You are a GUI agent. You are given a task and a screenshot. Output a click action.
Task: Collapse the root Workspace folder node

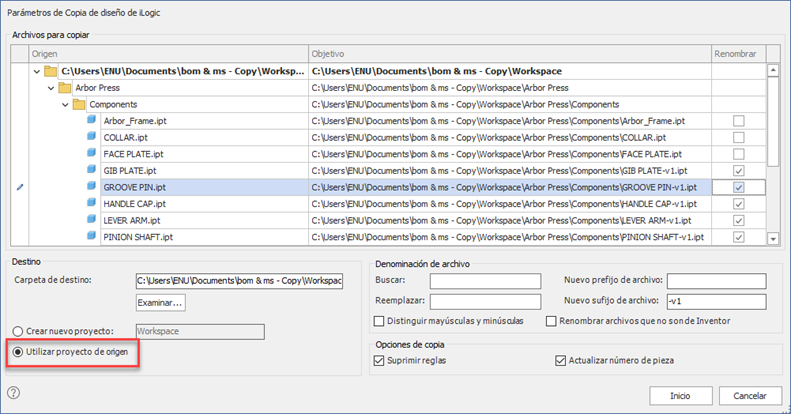pos(36,71)
